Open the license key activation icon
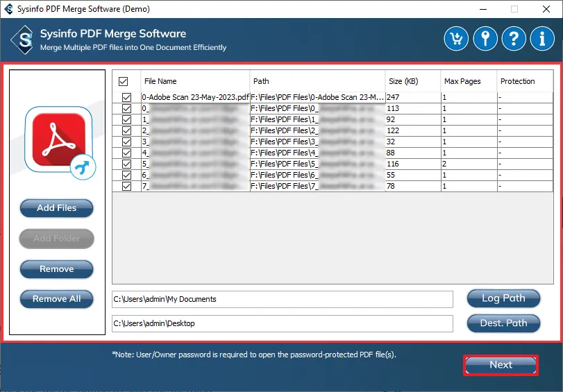The image size is (563, 392). [x=485, y=39]
